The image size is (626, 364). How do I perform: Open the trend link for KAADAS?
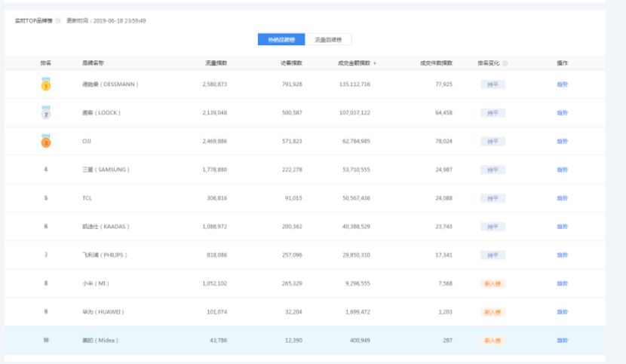(562, 227)
